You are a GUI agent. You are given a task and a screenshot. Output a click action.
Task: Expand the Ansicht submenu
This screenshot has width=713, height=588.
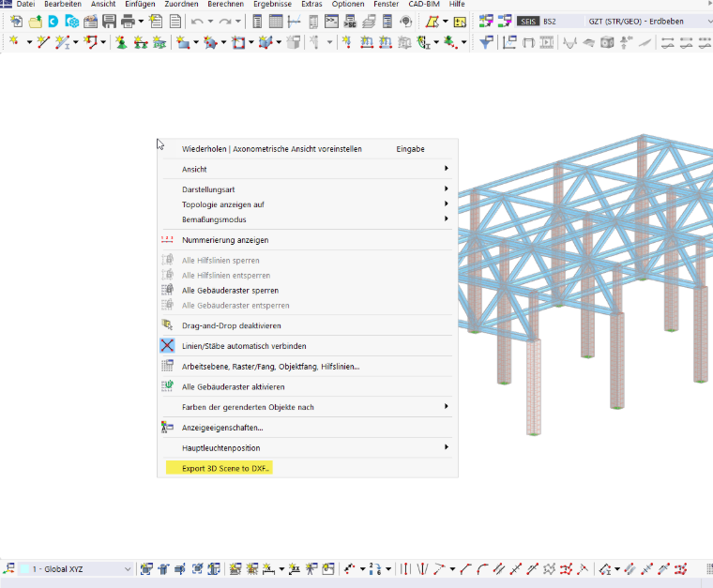coord(308,169)
